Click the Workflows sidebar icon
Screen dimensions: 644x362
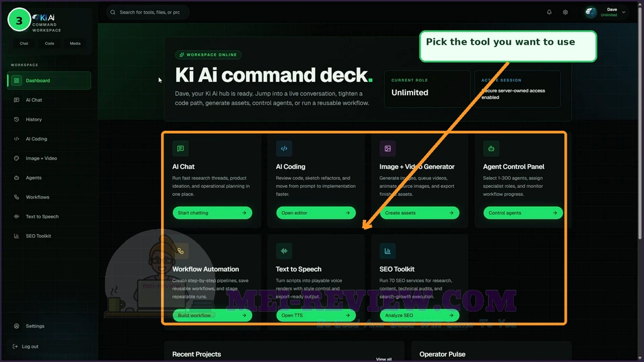pyautogui.click(x=16, y=197)
